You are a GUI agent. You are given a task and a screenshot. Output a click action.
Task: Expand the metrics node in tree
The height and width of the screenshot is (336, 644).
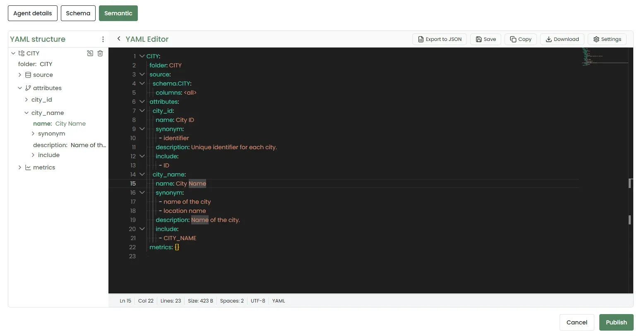click(x=20, y=167)
